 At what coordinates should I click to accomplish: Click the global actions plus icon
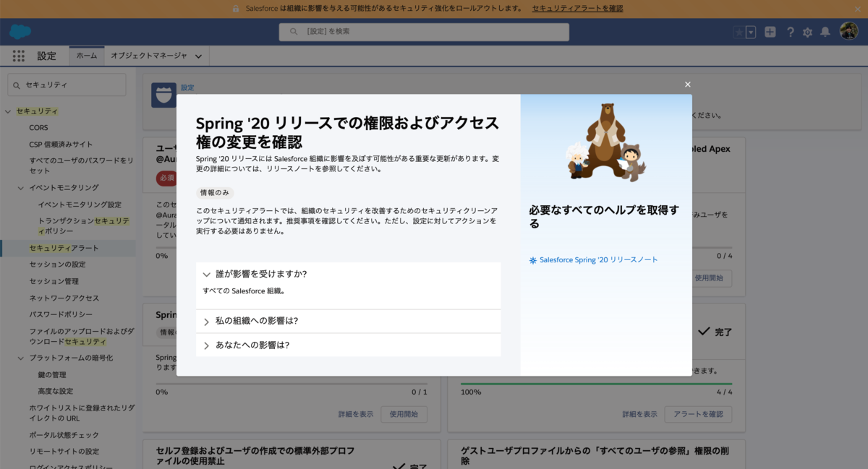pos(770,32)
